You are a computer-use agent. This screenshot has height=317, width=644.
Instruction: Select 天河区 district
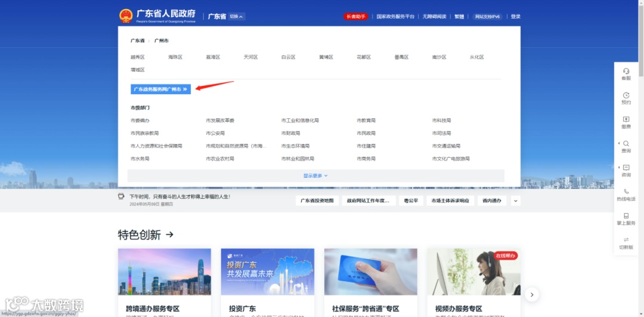(251, 57)
